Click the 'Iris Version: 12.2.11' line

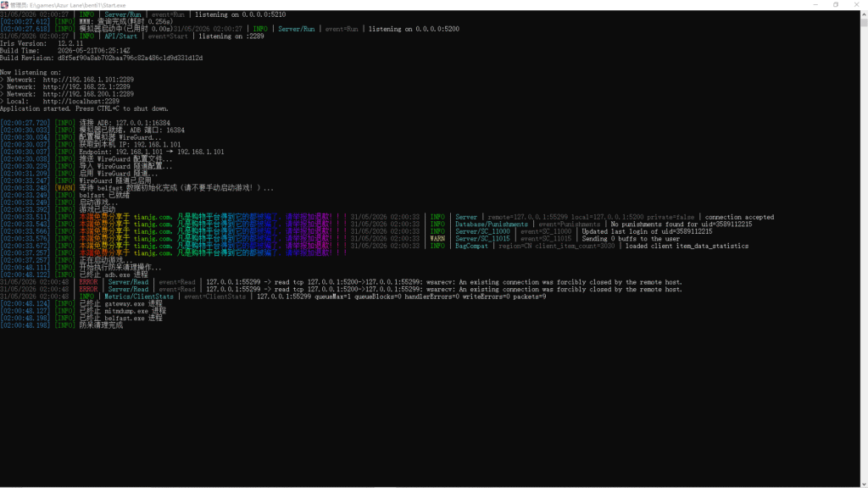(42, 43)
